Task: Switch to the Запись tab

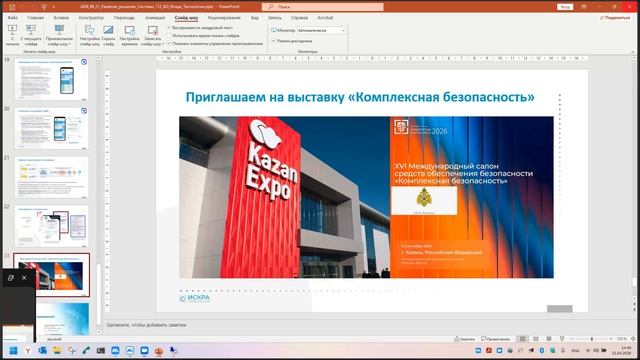Action: coord(275,18)
